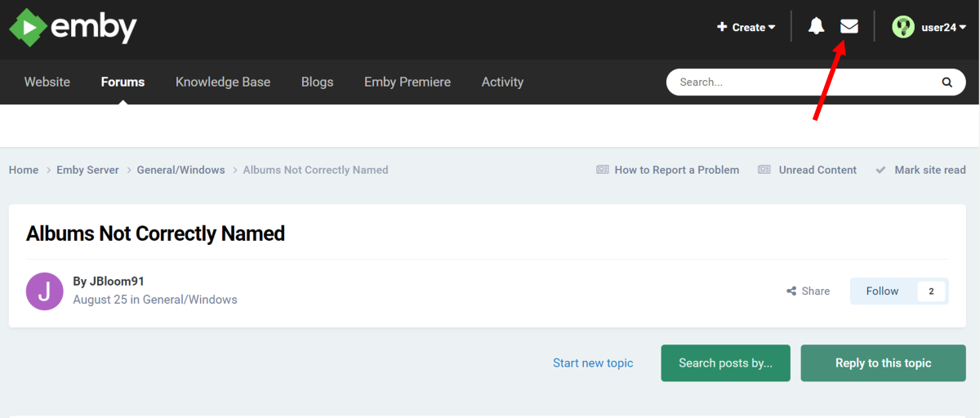Toggle Follow for this topic
Viewport: 980px width, 418px height.
tap(882, 291)
